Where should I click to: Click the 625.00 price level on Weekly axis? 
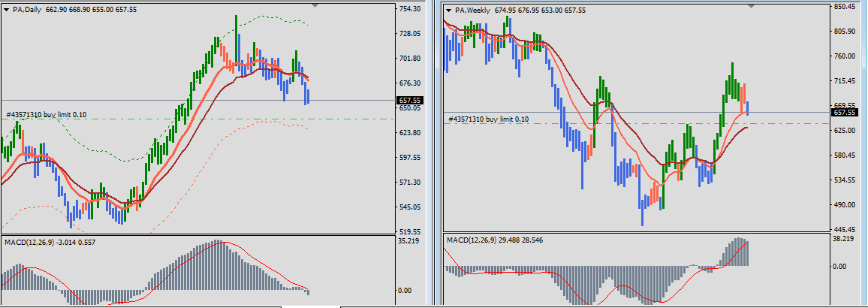coord(844,131)
